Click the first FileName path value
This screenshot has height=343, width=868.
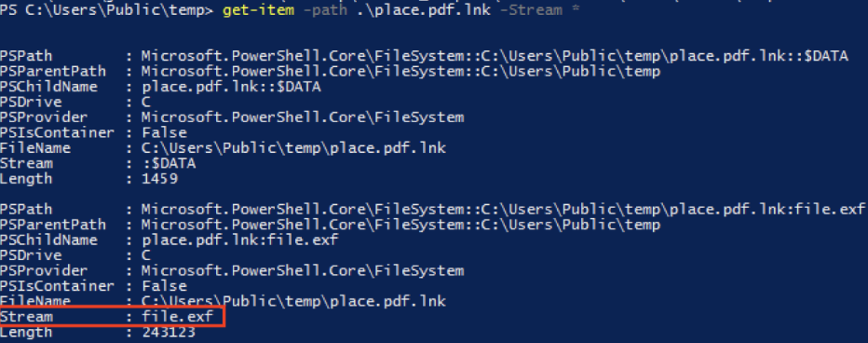click(x=293, y=148)
